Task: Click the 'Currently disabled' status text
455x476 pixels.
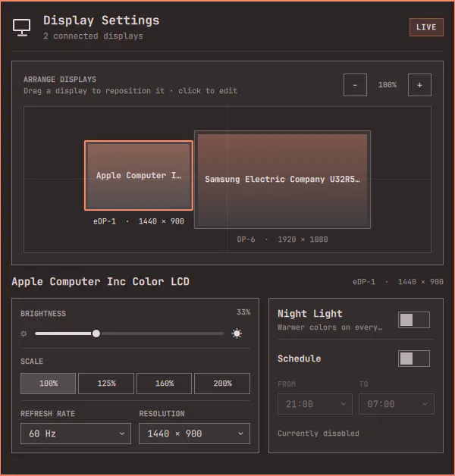Action: 318,434
